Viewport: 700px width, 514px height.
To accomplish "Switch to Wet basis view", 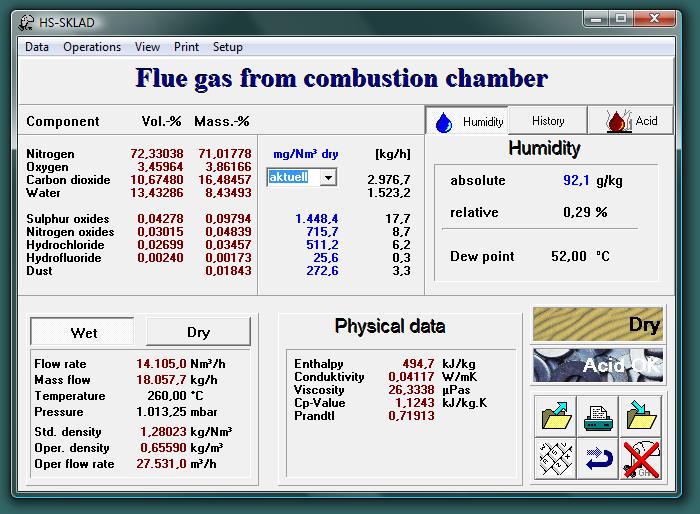I will click(84, 332).
